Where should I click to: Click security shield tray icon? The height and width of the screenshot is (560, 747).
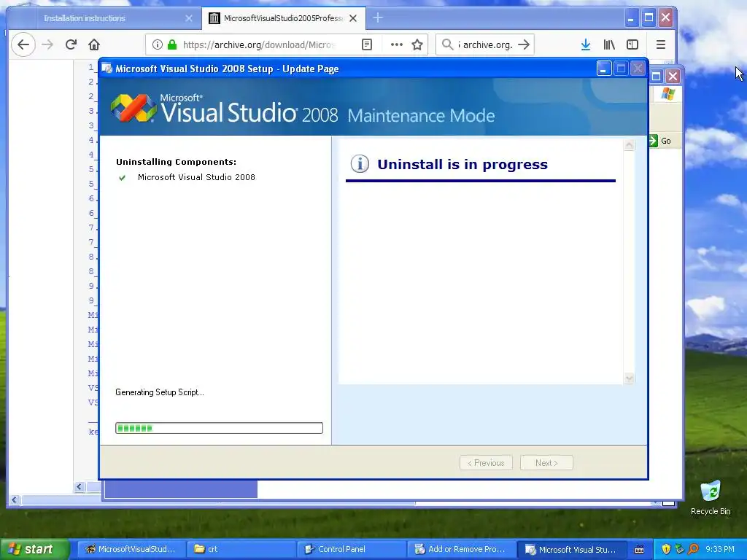coord(666,549)
